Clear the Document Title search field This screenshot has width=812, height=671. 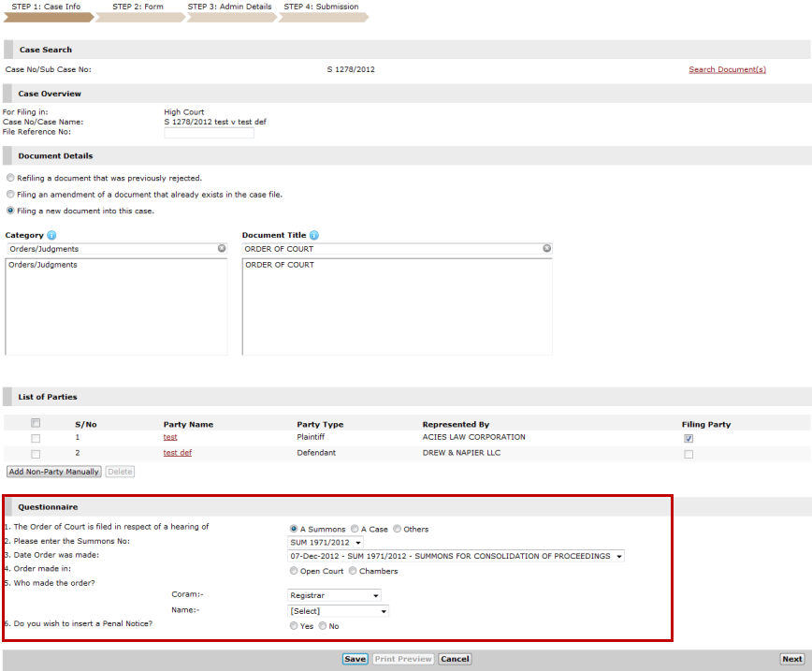546,249
